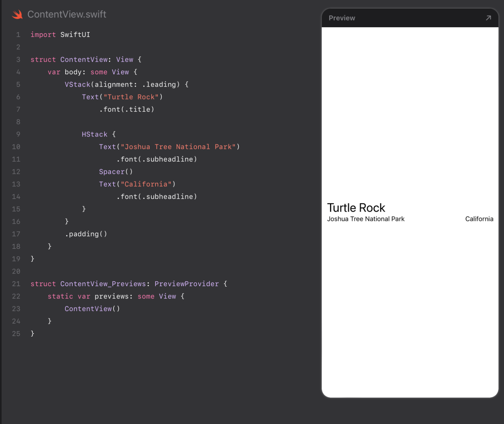The width and height of the screenshot is (504, 424).
Task: Click the .font(.subheadline) on line 14
Action: tap(156, 197)
